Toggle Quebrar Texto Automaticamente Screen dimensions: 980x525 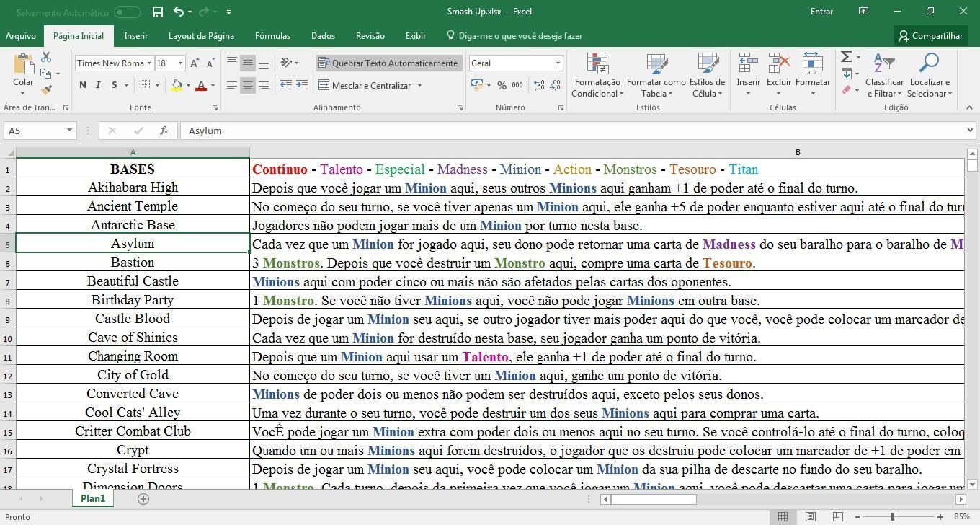point(388,63)
